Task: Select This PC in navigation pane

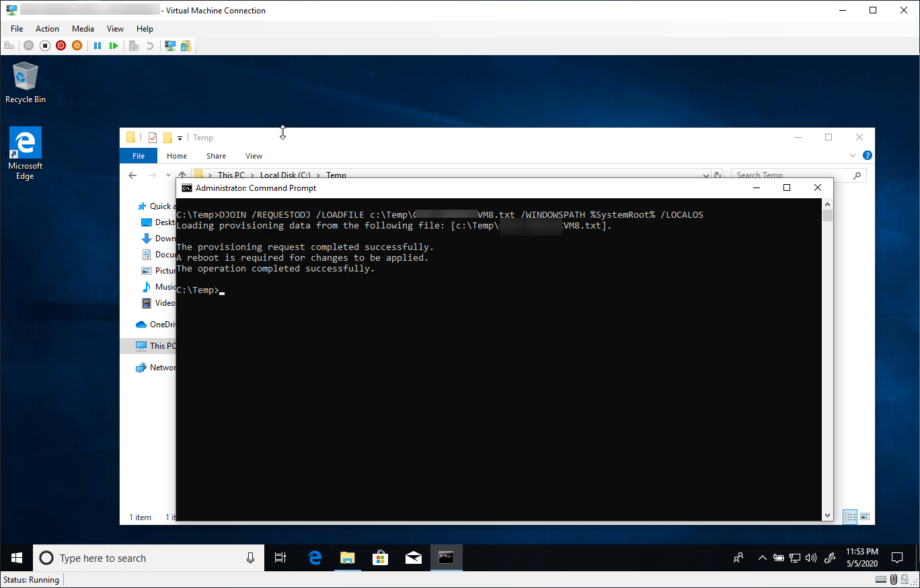Action: click(148, 346)
